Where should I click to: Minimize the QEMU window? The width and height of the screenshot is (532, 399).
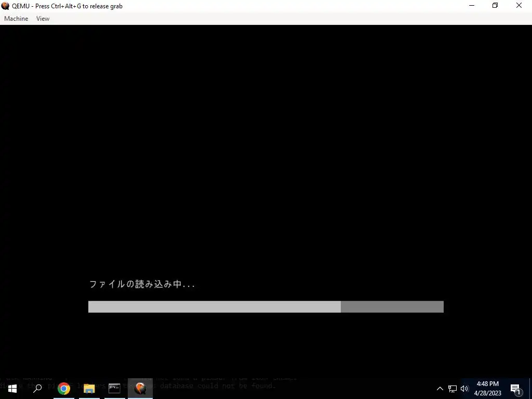coord(472,5)
